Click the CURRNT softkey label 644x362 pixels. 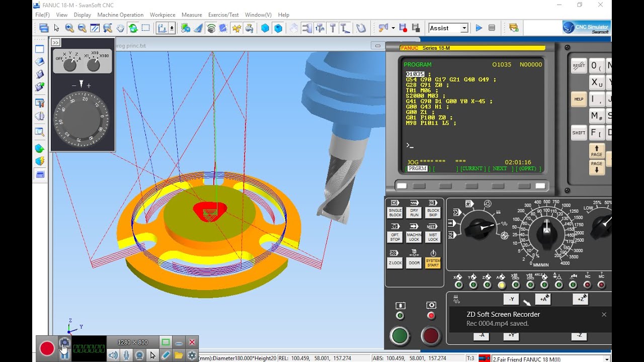pos(472,168)
